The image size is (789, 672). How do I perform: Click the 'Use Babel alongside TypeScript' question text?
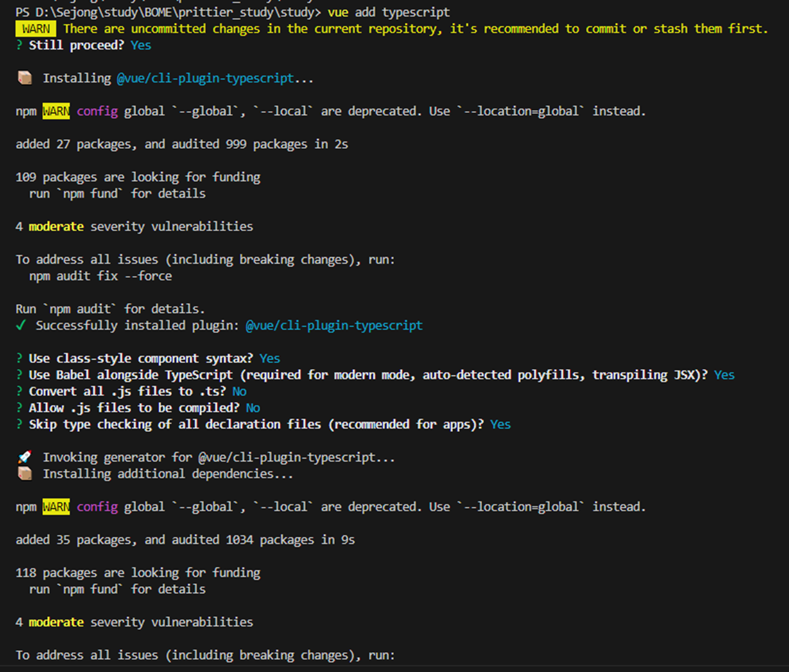coord(368,375)
